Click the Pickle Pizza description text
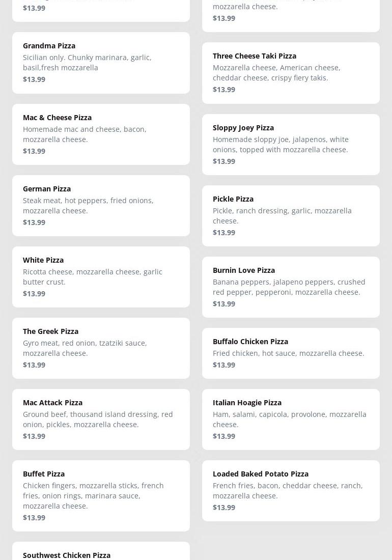 coord(282,216)
